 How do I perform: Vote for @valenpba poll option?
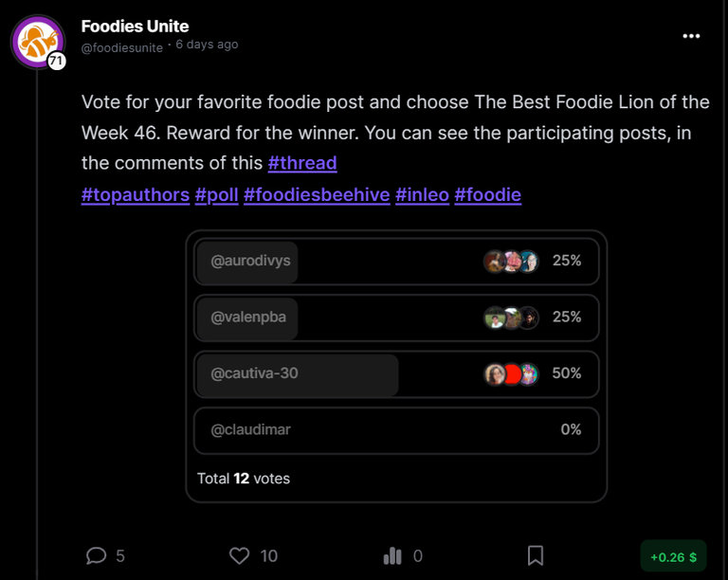396,317
